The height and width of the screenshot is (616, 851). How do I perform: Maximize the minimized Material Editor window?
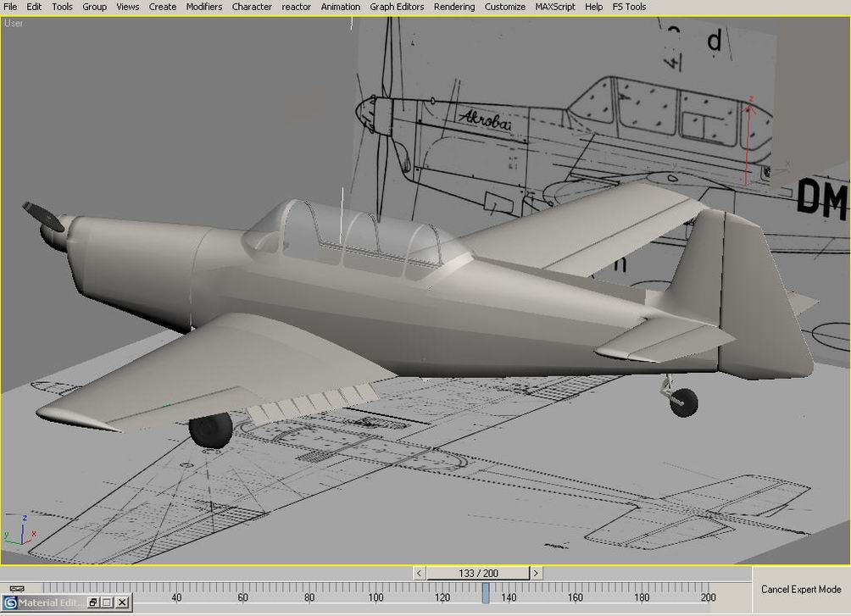pyautogui.click(x=108, y=602)
